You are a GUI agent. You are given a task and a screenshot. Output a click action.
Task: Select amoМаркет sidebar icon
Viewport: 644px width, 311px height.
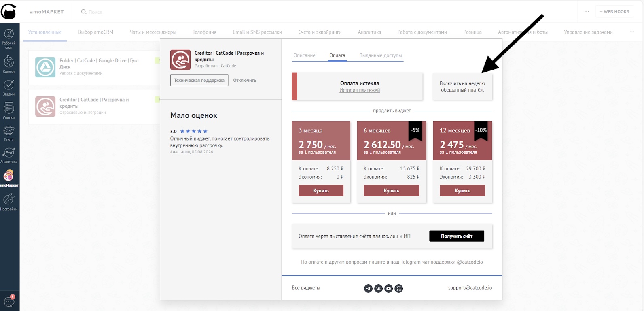8,178
